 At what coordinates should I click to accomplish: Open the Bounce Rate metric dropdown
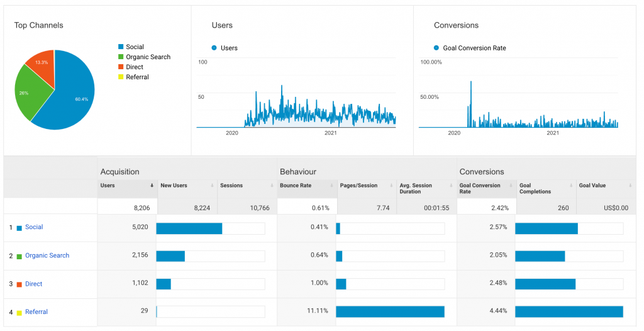point(331,186)
